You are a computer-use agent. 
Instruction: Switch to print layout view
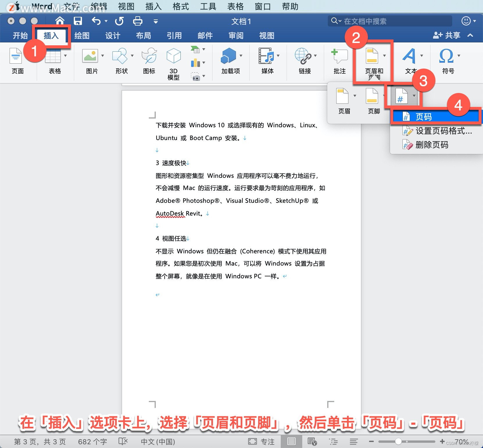[291, 442]
